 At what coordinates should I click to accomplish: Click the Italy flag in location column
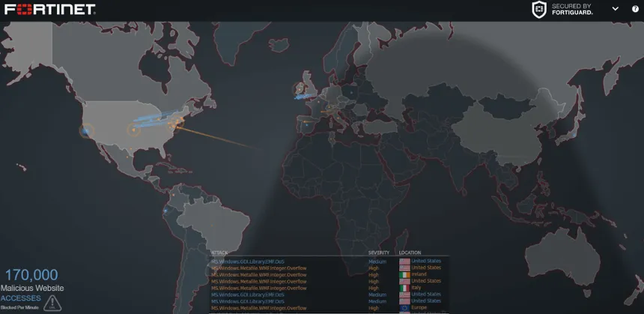tap(404, 288)
